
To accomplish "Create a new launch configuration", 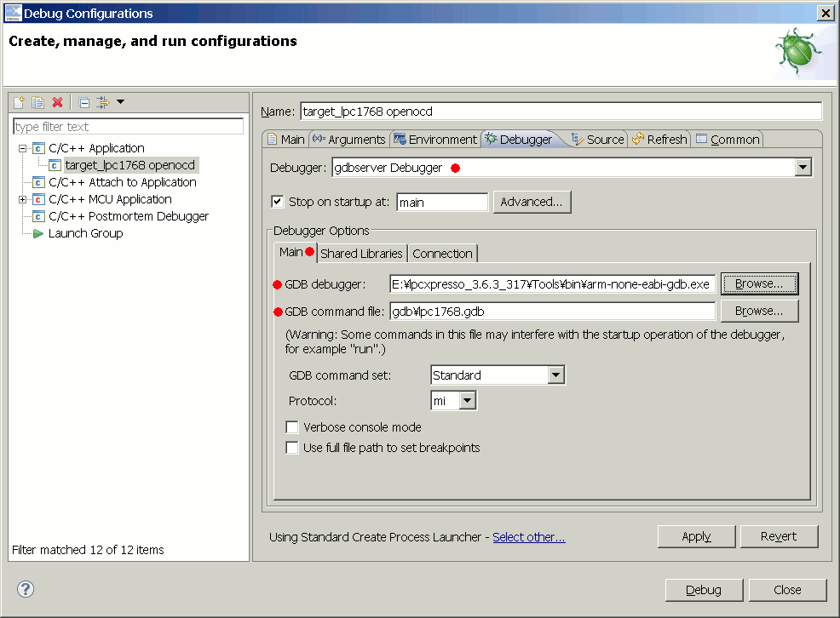I will tap(18, 102).
